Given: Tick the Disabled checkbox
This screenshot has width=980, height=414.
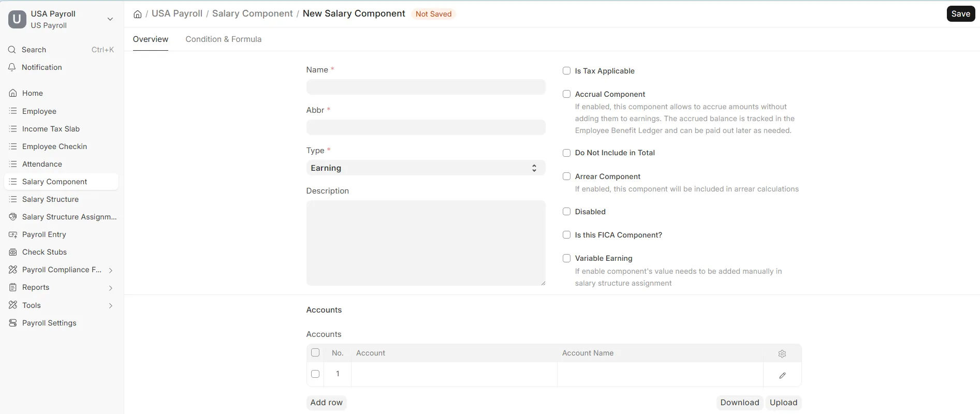Looking at the screenshot, I should (566, 212).
